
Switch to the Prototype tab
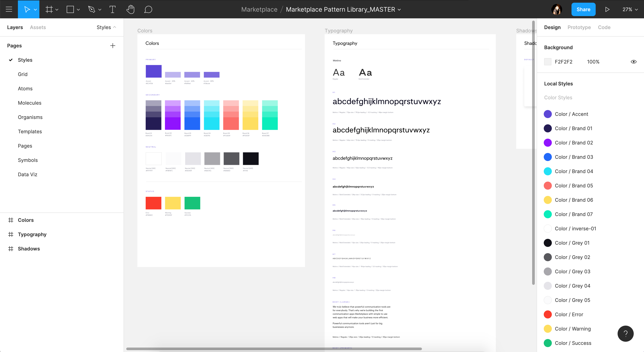579,27
